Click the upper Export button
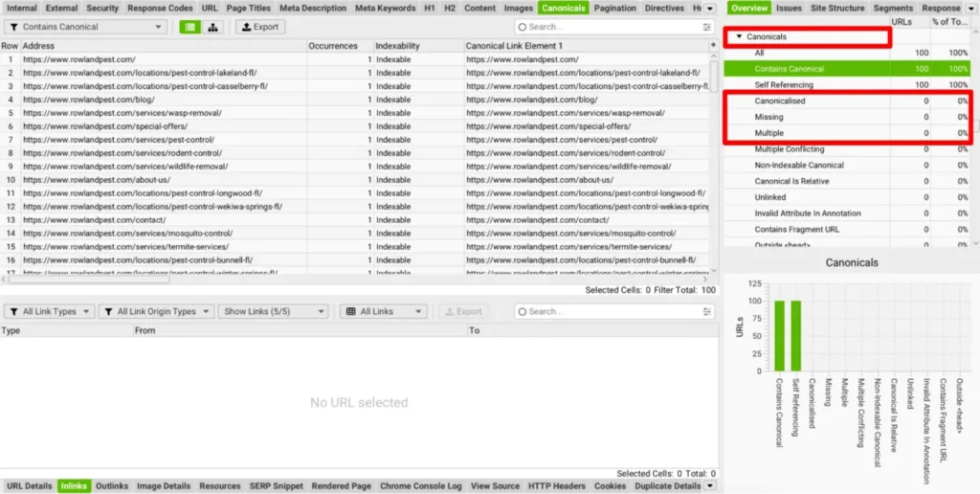 (x=259, y=27)
